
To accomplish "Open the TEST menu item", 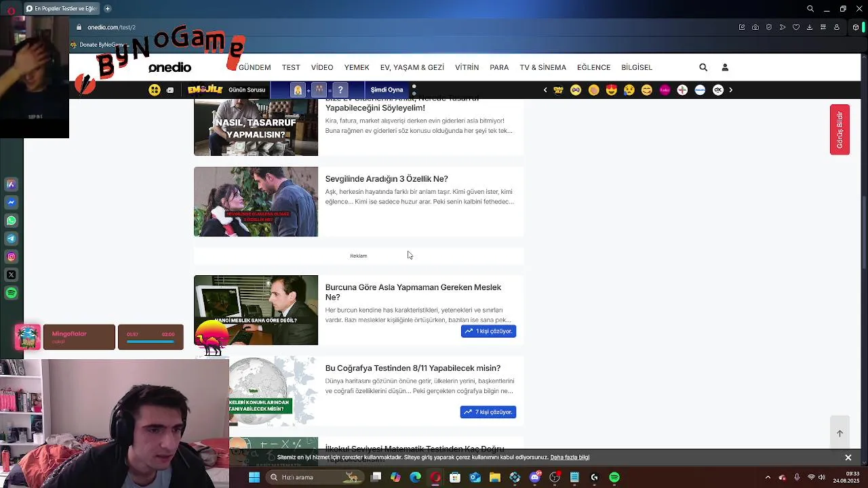I will click(x=291, y=67).
